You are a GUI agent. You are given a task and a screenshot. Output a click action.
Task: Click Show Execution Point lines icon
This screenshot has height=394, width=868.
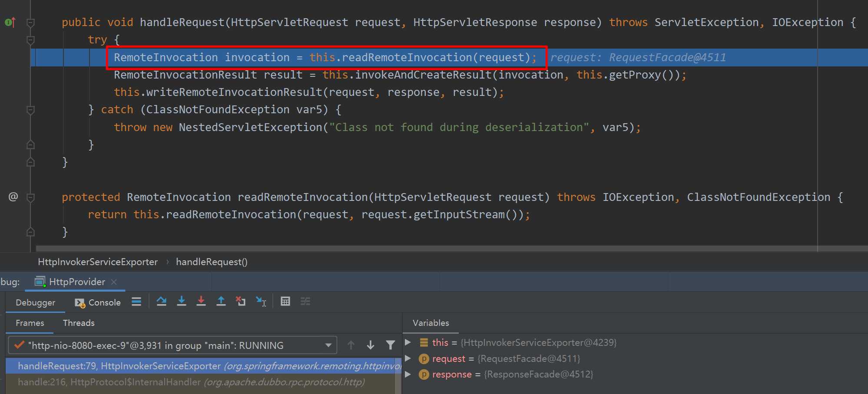(136, 302)
